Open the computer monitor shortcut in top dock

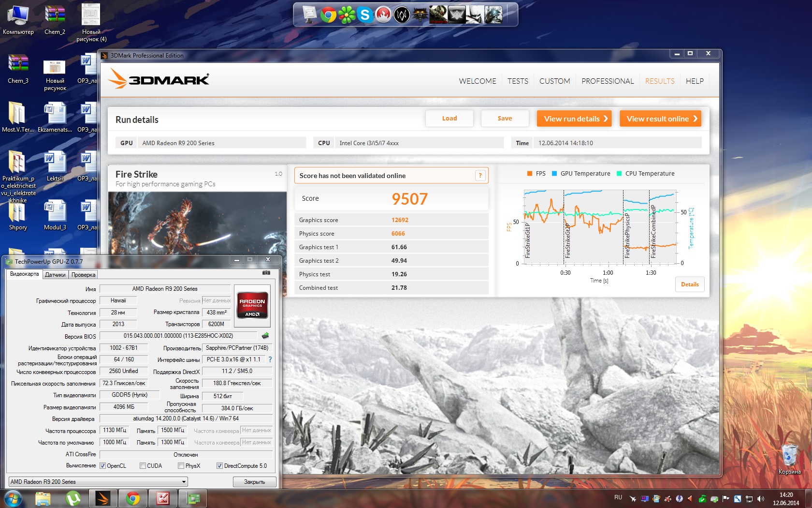(310, 15)
